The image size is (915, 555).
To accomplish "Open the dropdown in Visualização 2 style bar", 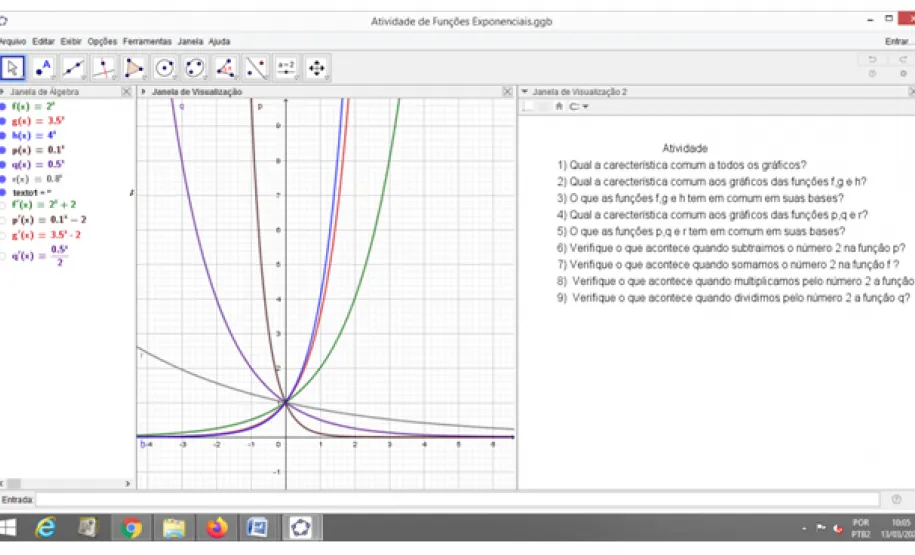I will pyautogui.click(x=585, y=107).
